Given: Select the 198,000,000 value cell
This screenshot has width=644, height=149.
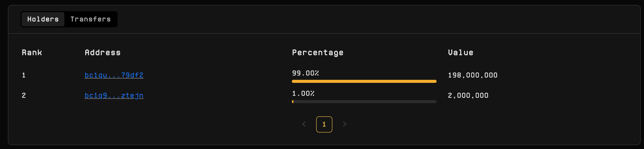Looking at the screenshot, I should (473, 75).
